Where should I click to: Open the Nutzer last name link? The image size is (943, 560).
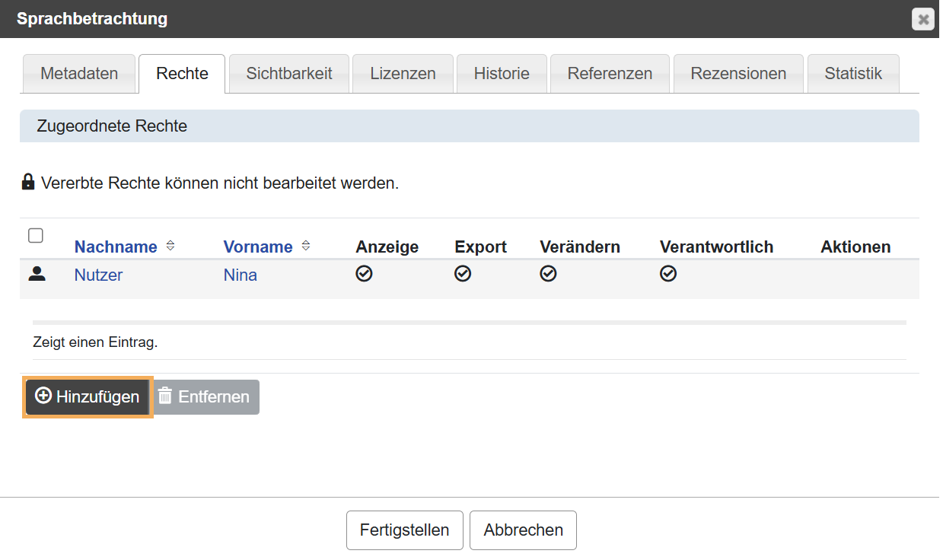(x=98, y=275)
